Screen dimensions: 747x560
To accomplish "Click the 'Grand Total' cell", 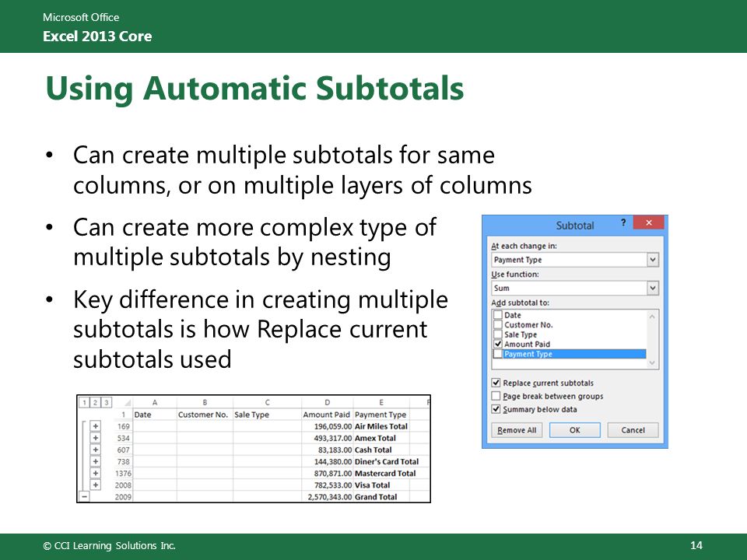I will tap(381, 497).
